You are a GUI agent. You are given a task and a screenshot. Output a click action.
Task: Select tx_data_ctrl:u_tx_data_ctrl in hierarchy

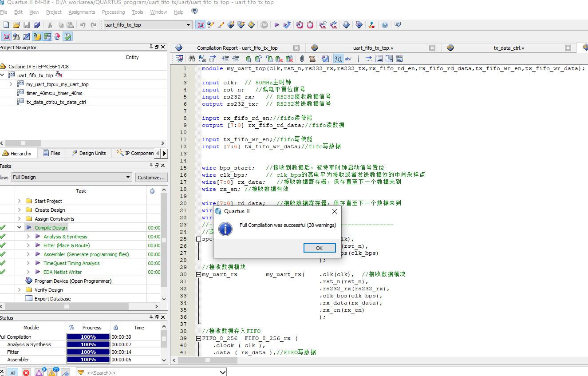pyautogui.click(x=56, y=102)
